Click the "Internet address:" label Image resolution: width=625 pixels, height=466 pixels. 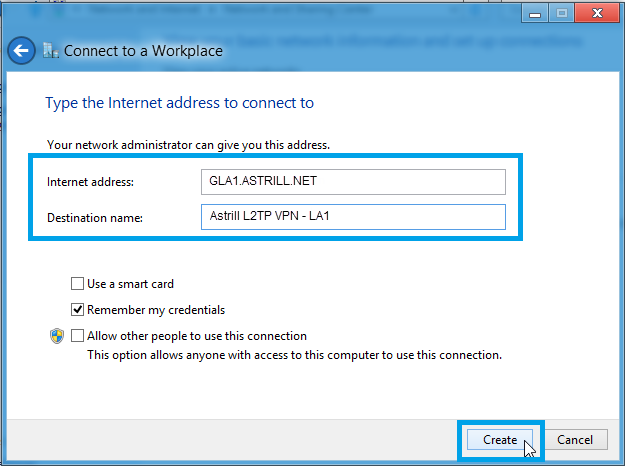click(x=90, y=182)
